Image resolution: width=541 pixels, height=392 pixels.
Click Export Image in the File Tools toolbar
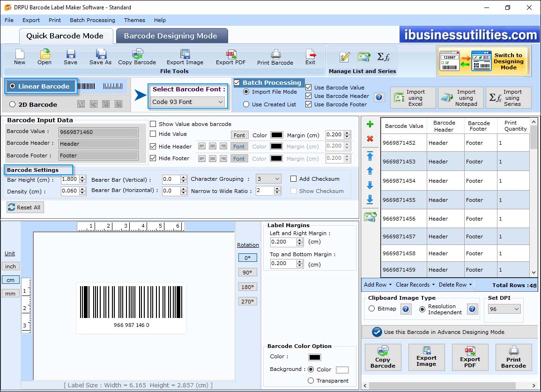click(x=185, y=57)
